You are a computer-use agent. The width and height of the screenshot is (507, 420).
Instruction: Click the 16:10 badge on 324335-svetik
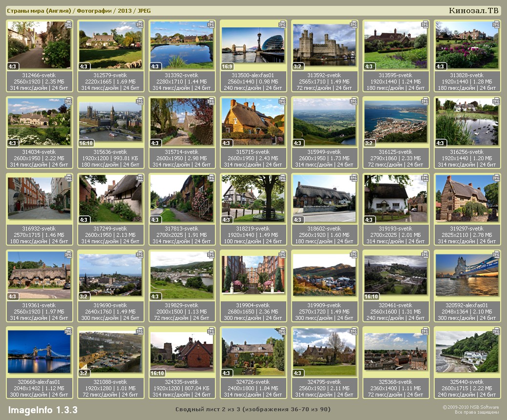[x=157, y=373]
